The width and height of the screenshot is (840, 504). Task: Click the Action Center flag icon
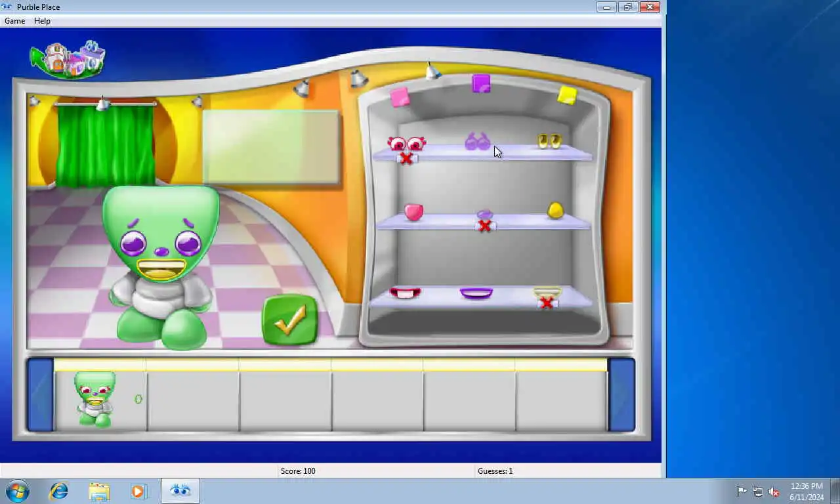click(742, 492)
